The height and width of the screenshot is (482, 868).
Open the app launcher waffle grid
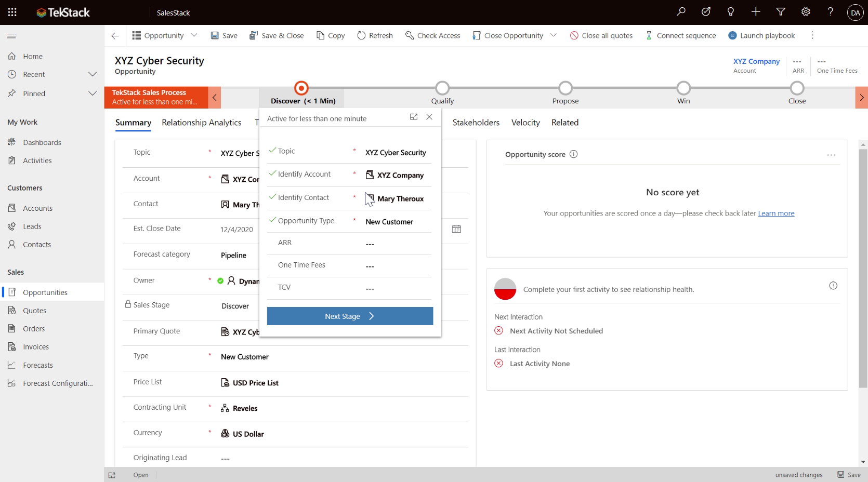click(x=12, y=12)
